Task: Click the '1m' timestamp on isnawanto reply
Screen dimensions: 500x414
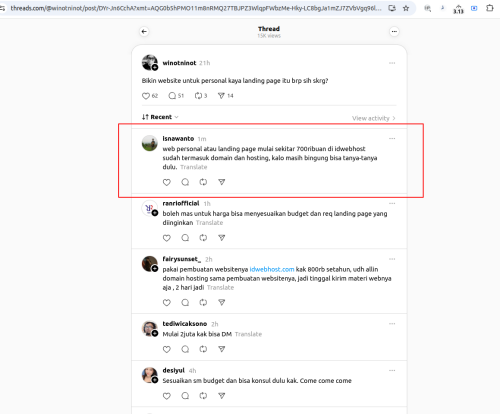Action: (x=202, y=139)
